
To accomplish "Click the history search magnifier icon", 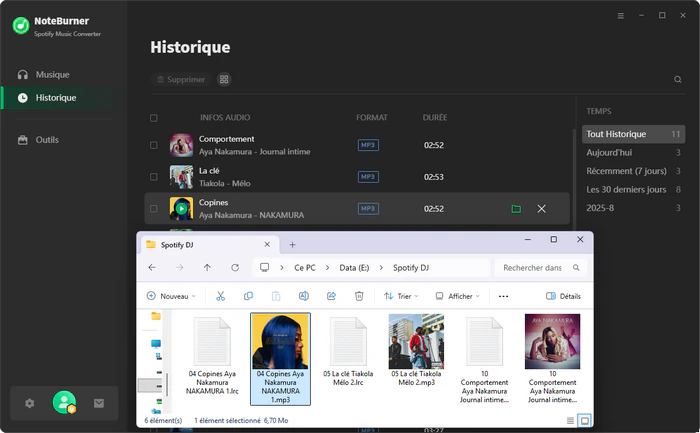I will pos(678,79).
